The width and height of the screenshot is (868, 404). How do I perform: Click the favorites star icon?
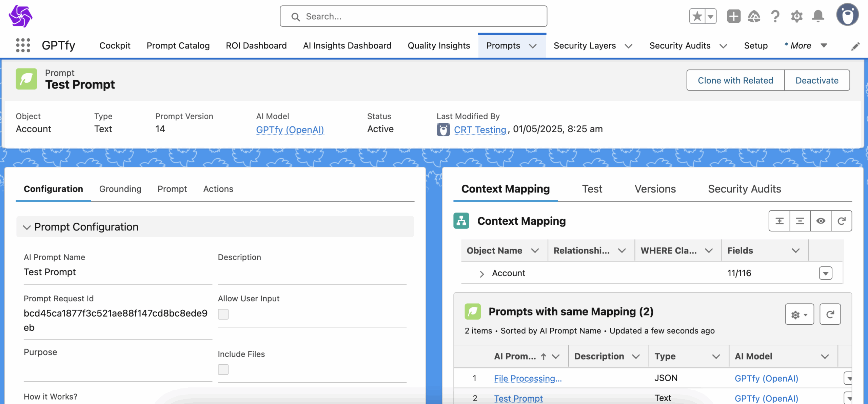pos(697,16)
